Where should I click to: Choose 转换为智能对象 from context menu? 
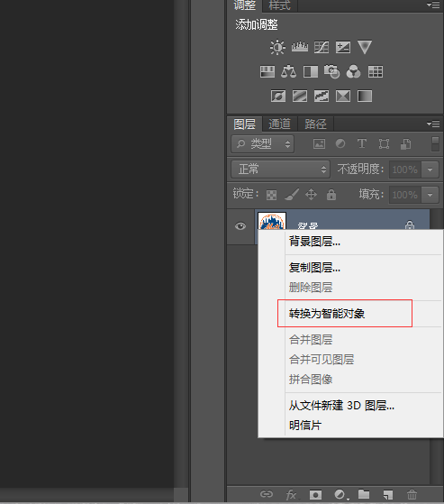point(327,314)
